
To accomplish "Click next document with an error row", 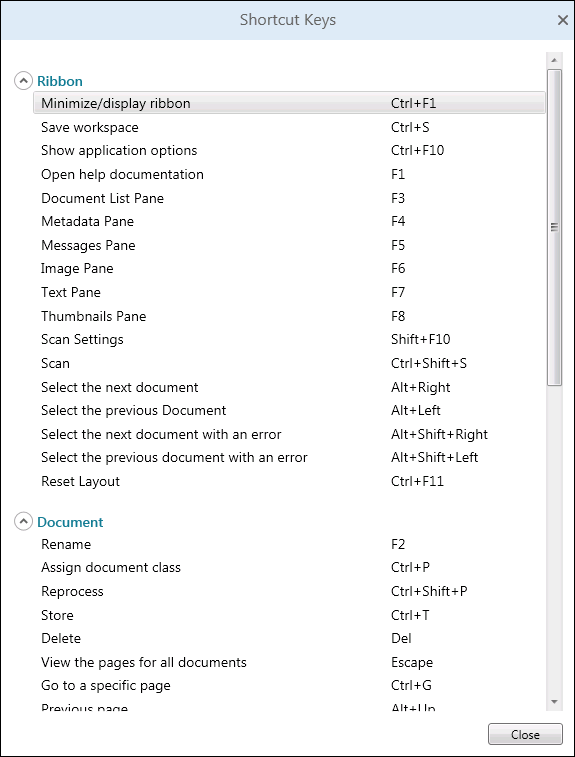I will pyautogui.click(x=289, y=434).
